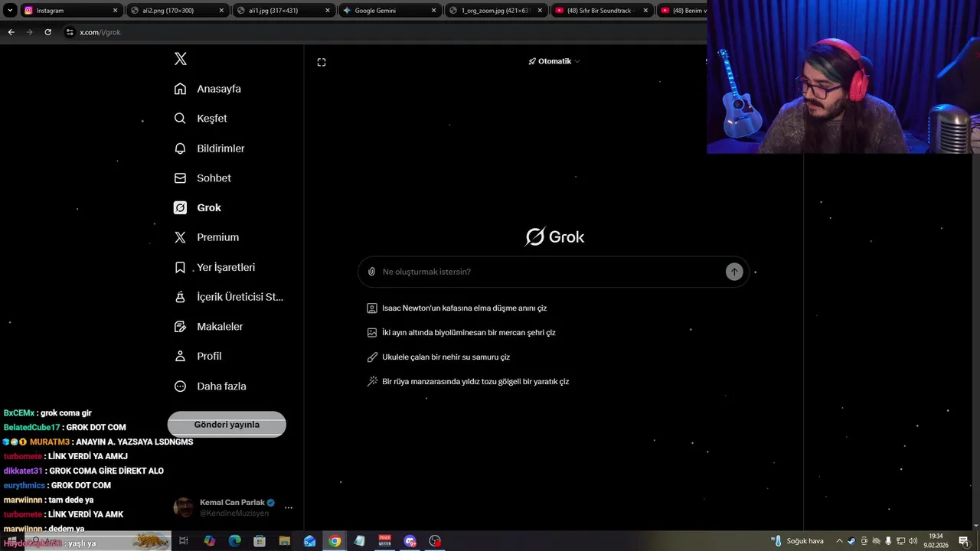Open Keşfet from the sidebar
The width and height of the screenshot is (980, 551).
coord(201,119)
